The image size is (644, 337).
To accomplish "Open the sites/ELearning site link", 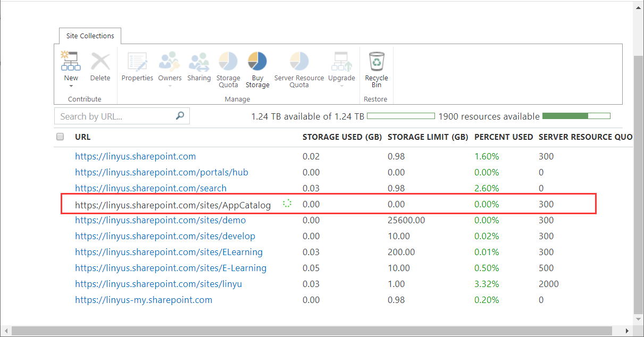I will click(169, 252).
